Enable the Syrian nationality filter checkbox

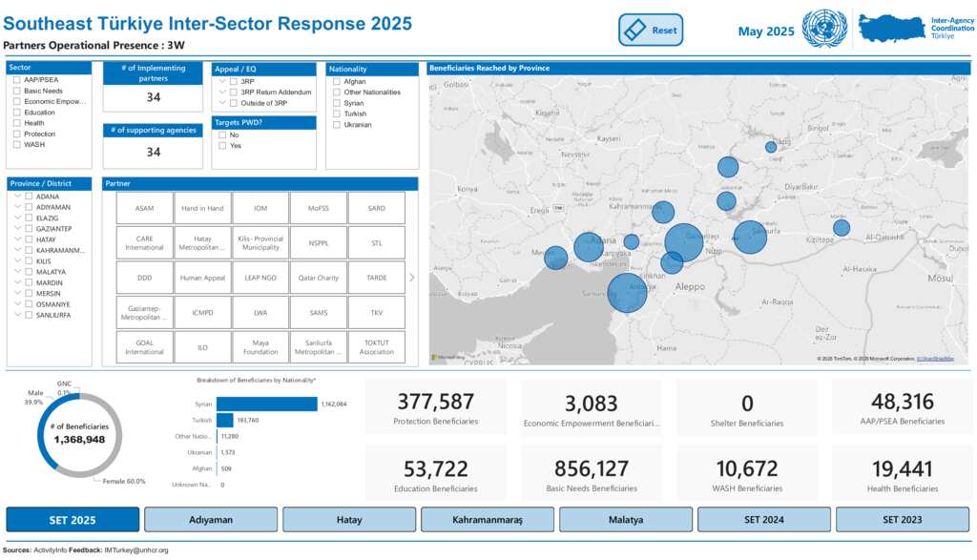point(337,103)
